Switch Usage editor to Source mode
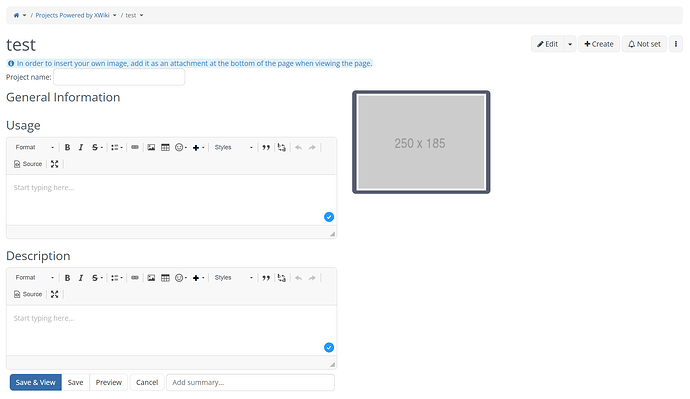Viewport: 690px width, 399px height. [x=28, y=164]
